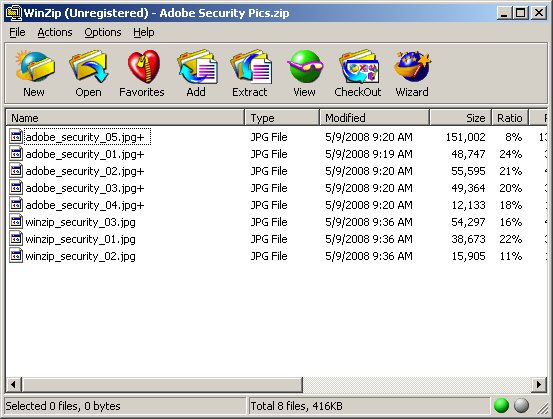
Task: Click the size value 55,595
Action: click(x=468, y=171)
